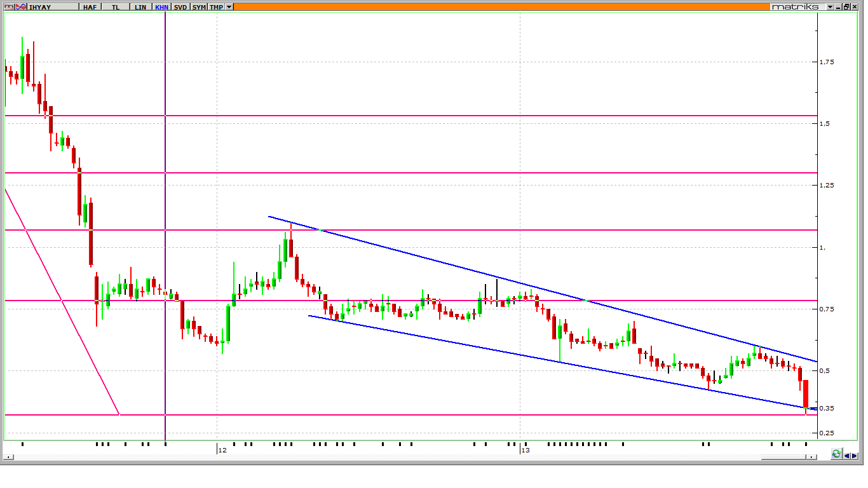
Task: Click the scrollbar left arrow at bottom left
Action: click(x=9, y=457)
